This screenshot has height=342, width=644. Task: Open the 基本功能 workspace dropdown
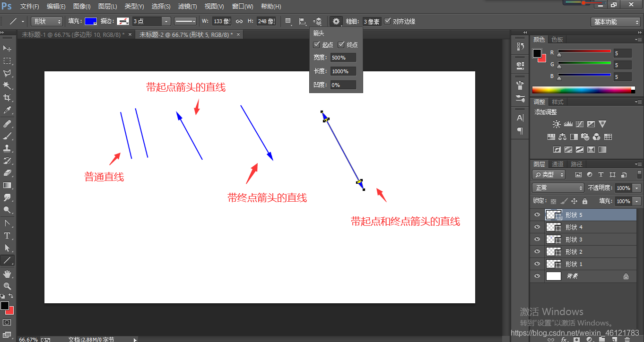(x=615, y=22)
